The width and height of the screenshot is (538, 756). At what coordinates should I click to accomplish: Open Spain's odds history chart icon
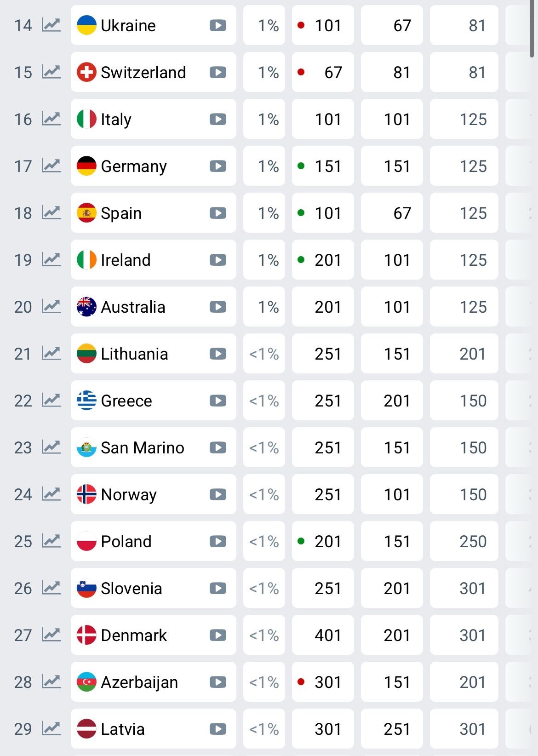pos(51,212)
